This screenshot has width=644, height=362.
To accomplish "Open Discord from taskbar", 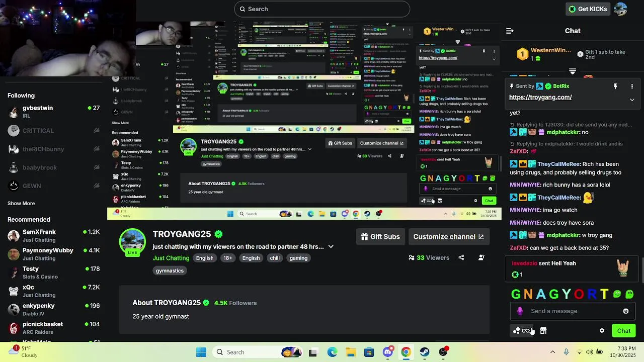I will coord(387,352).
